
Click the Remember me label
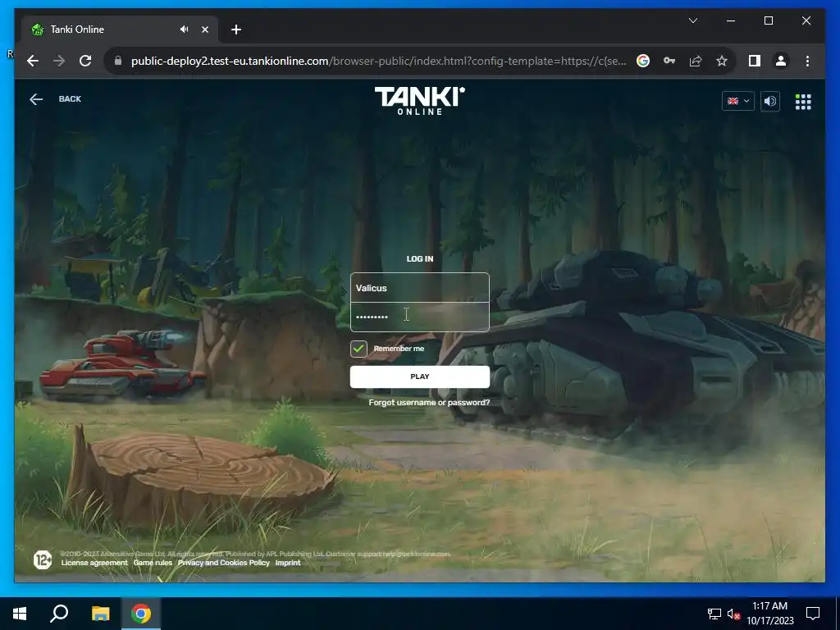pos(399,348)
